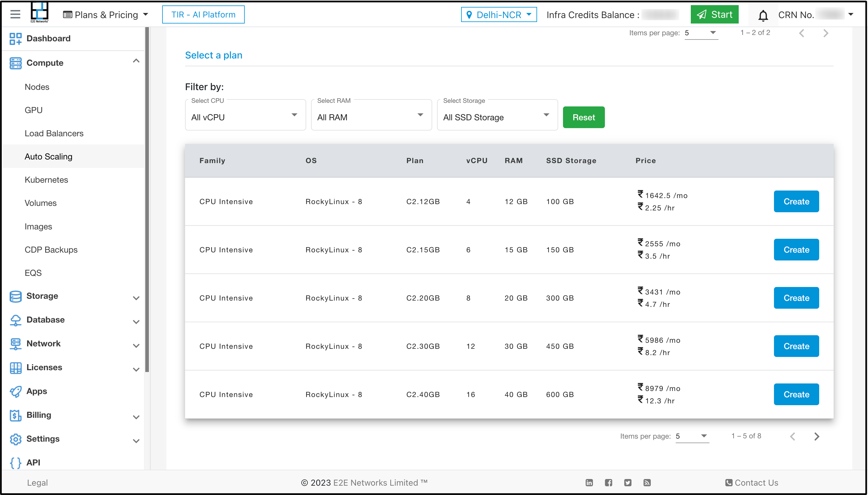Open Select RAM filter dropdown
This screenshot has height=495, width=868.
[371, 115]
